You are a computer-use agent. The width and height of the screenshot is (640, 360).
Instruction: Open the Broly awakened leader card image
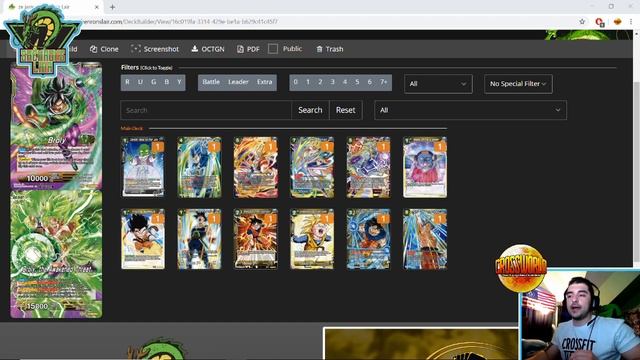pos(56,254)
